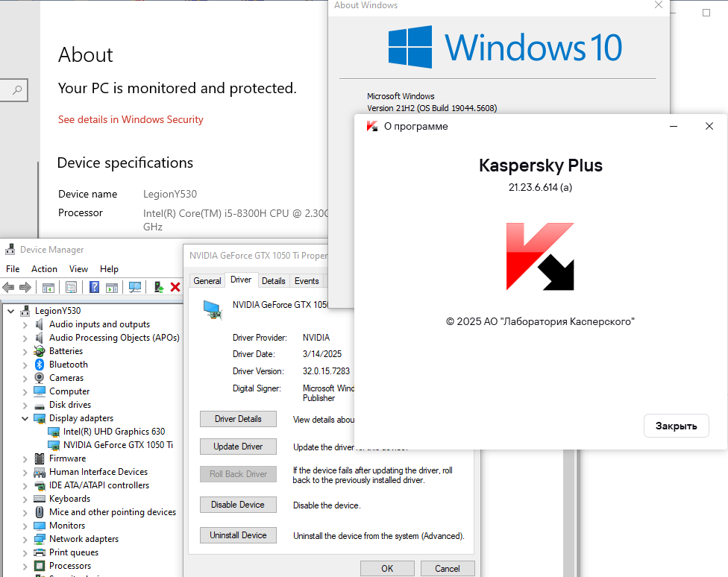
Task: Expand the Batteries node
Action: (25, 352)
